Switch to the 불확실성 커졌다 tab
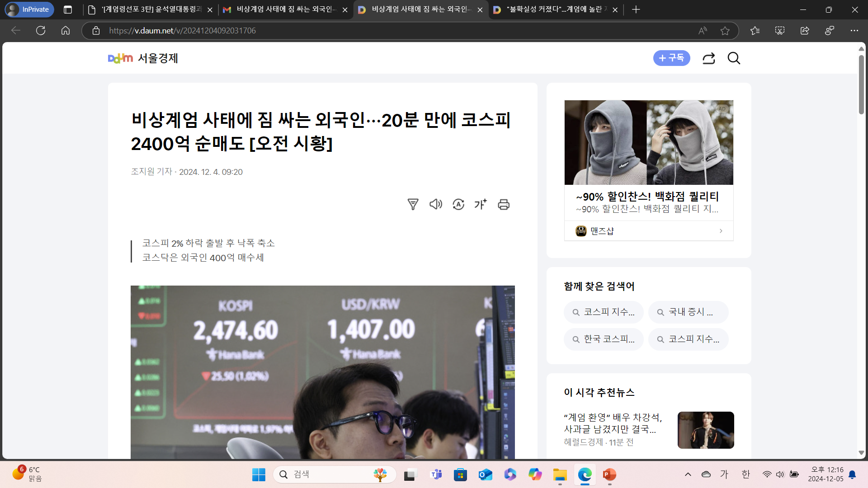Screen dimensions: 868x488 pyautogui.click(x=552, y=9)
